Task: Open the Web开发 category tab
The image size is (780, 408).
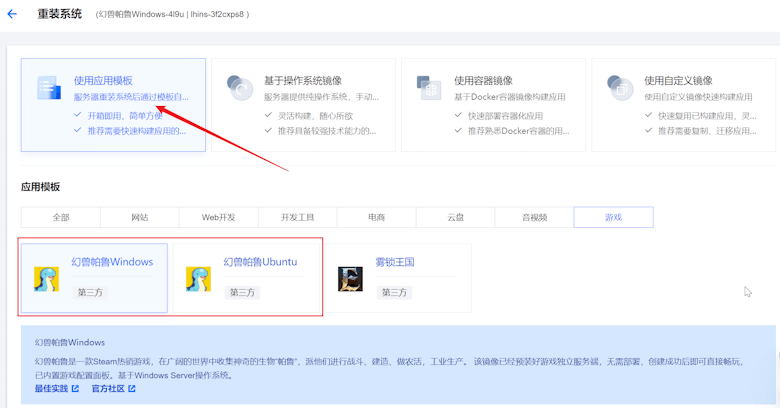Action: 218,217
